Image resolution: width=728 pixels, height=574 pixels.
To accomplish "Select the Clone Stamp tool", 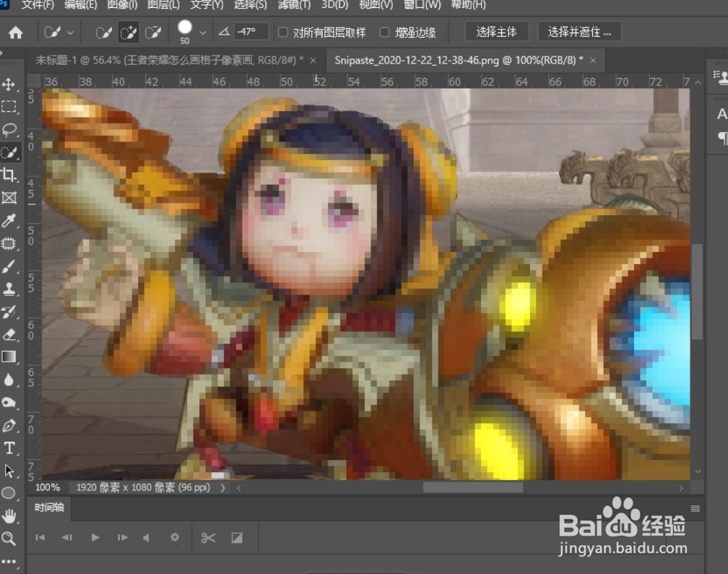I will click(x=9, y=289).
